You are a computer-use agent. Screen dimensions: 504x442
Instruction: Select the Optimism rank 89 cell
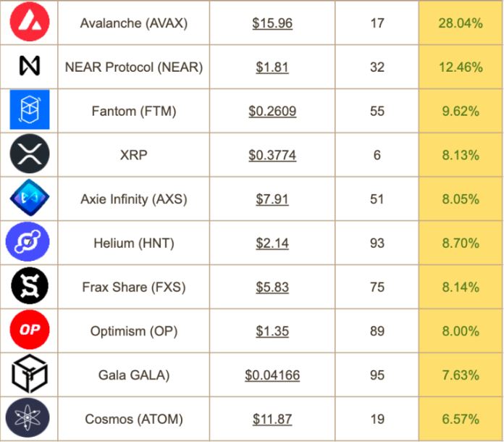[377, 331]
